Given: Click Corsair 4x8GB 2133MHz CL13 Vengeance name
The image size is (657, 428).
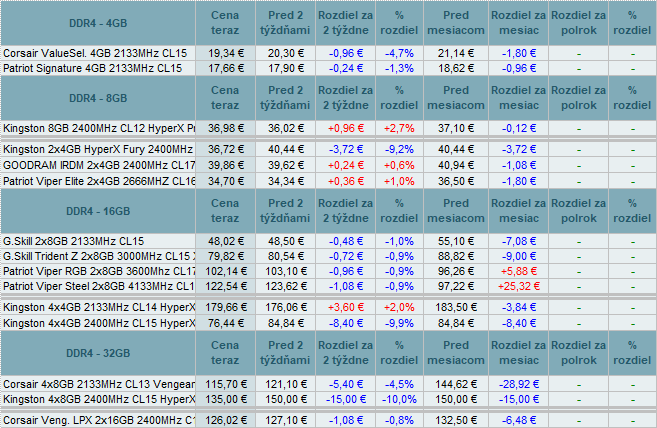Looking at the screenshot, I should (x=99, y=384).
